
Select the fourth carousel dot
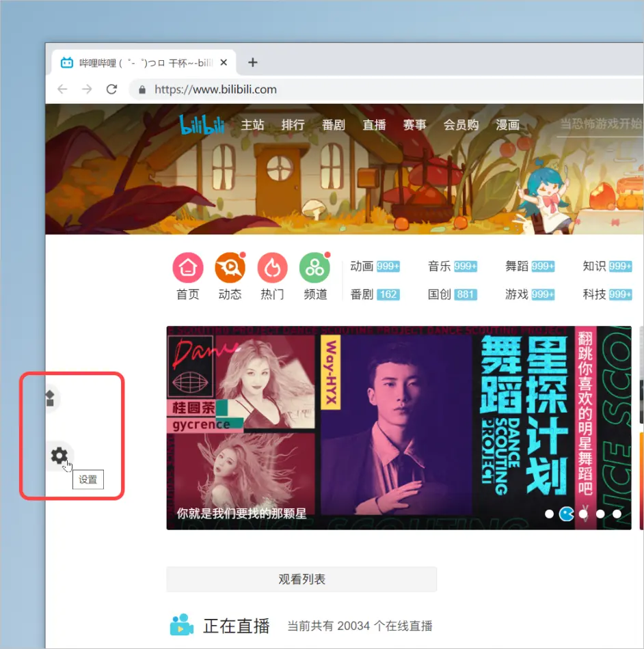[x=600, y=514]
